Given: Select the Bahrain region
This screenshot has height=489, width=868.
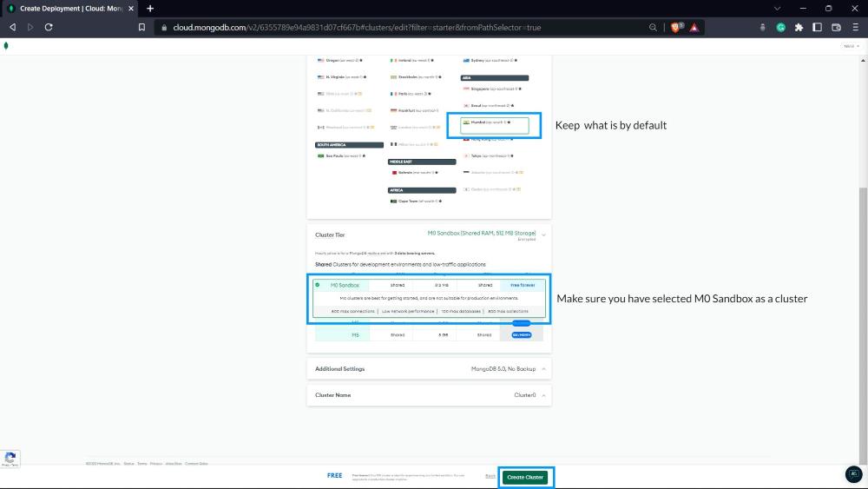Looking at the screenshot, I should click(x=415, y=173).
